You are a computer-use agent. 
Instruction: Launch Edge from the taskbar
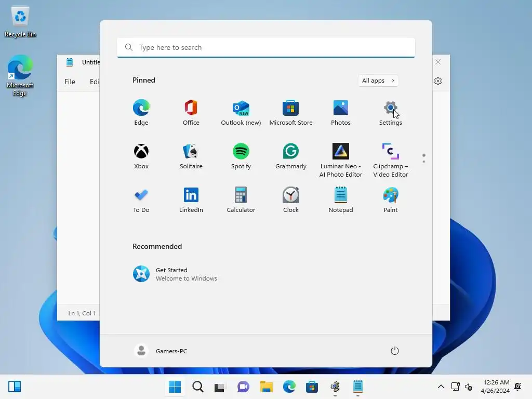289,387
